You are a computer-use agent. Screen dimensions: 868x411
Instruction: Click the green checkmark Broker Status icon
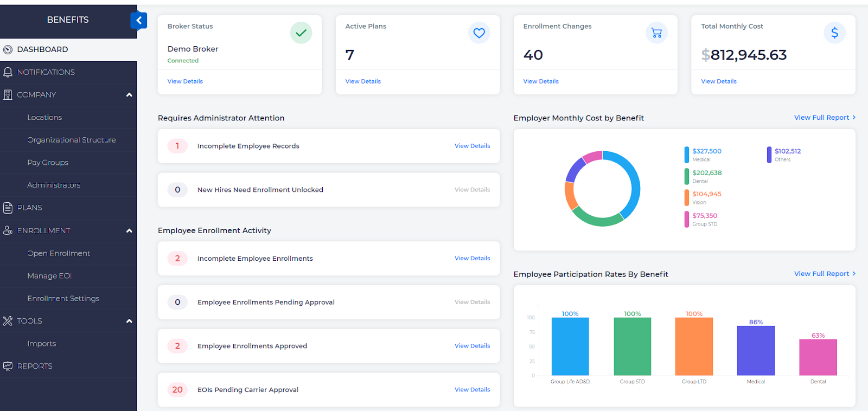(x=301, y=33)
